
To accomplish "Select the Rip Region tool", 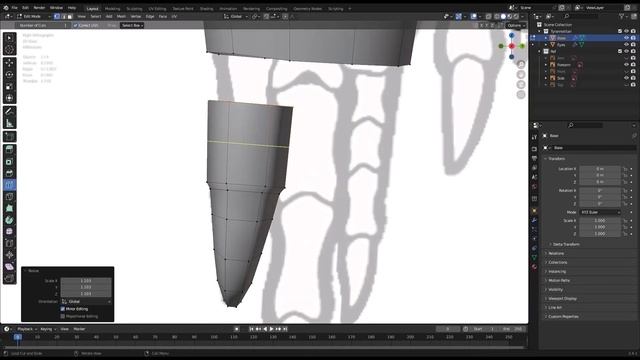I will tap(9, 278).
